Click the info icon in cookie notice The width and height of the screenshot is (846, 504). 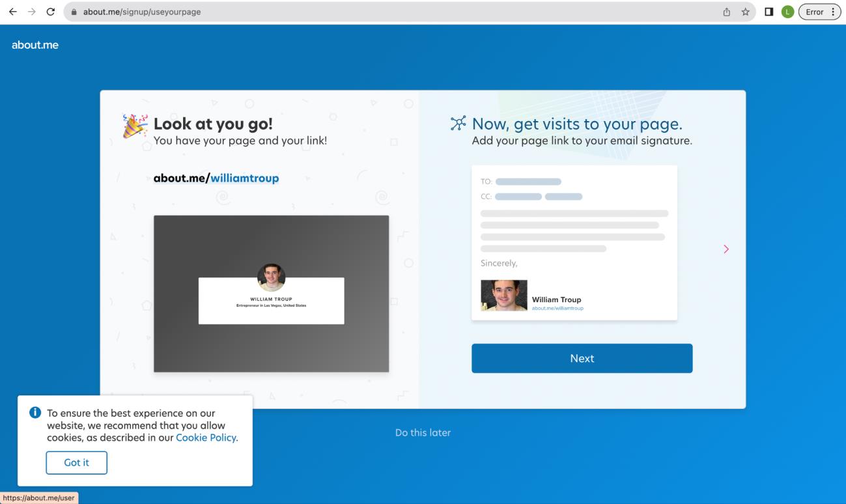(x=35, y=413)
